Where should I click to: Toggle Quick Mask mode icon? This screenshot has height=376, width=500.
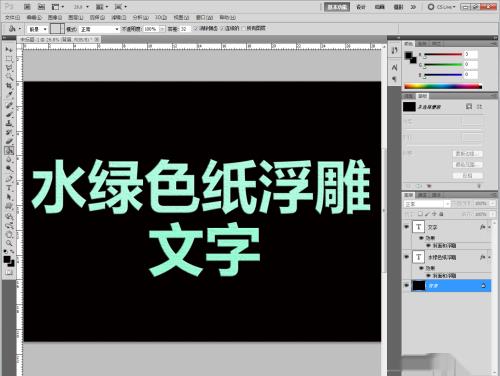point(9,273)
